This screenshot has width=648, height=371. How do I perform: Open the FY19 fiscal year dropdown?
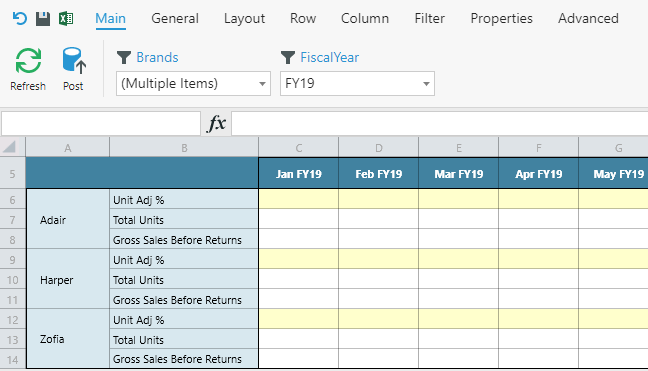[x=357, y=83]
